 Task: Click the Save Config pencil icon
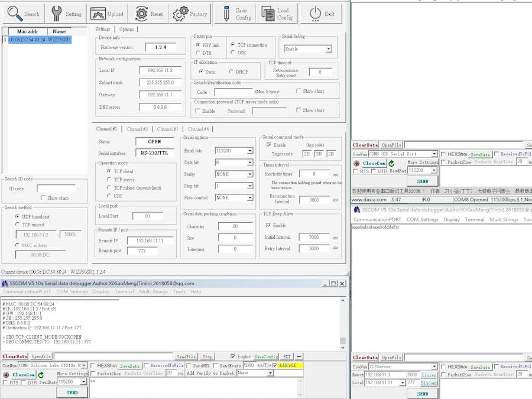(226, 14)
